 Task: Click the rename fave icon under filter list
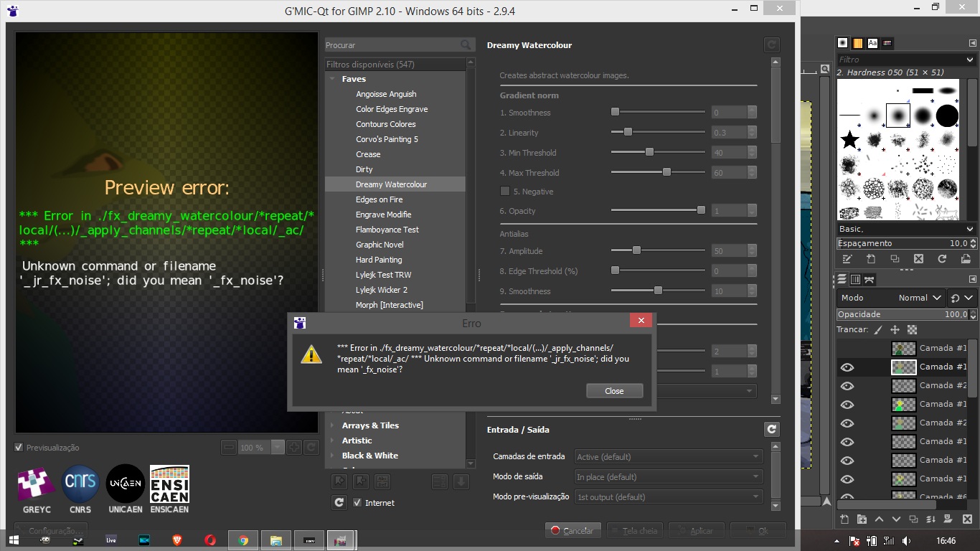click(x=382, y=481)
